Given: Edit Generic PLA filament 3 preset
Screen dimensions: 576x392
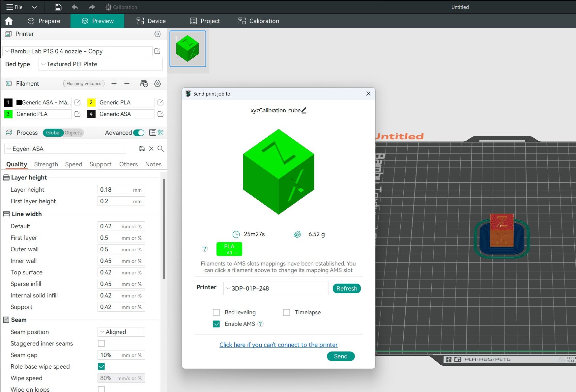Looking at the screenshot, I should point(77,114).
